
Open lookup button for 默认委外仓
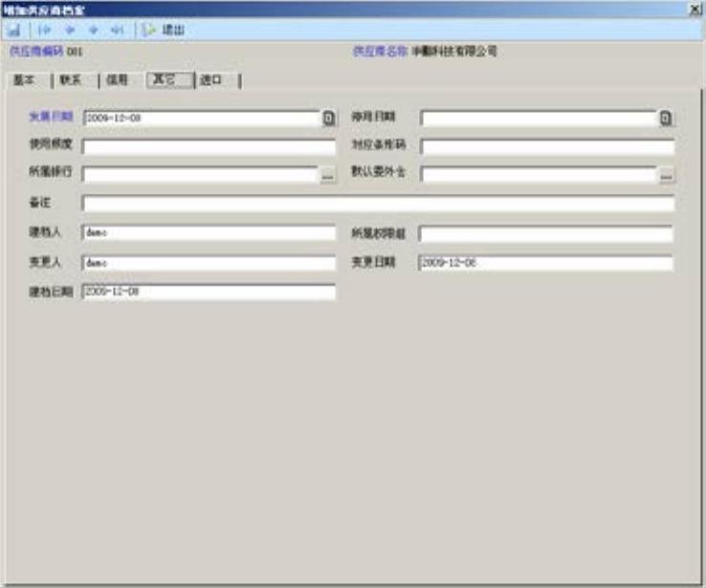click(x=667, y=175)
